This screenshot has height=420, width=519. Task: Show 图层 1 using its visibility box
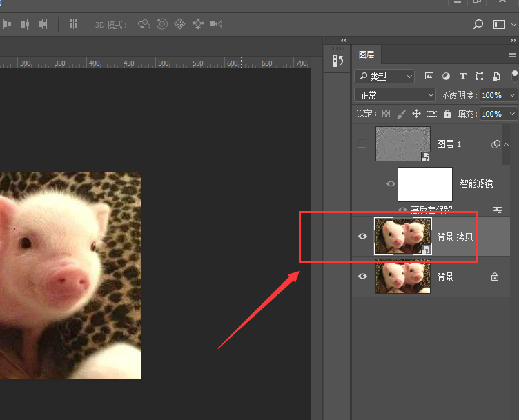pos(362,144)
